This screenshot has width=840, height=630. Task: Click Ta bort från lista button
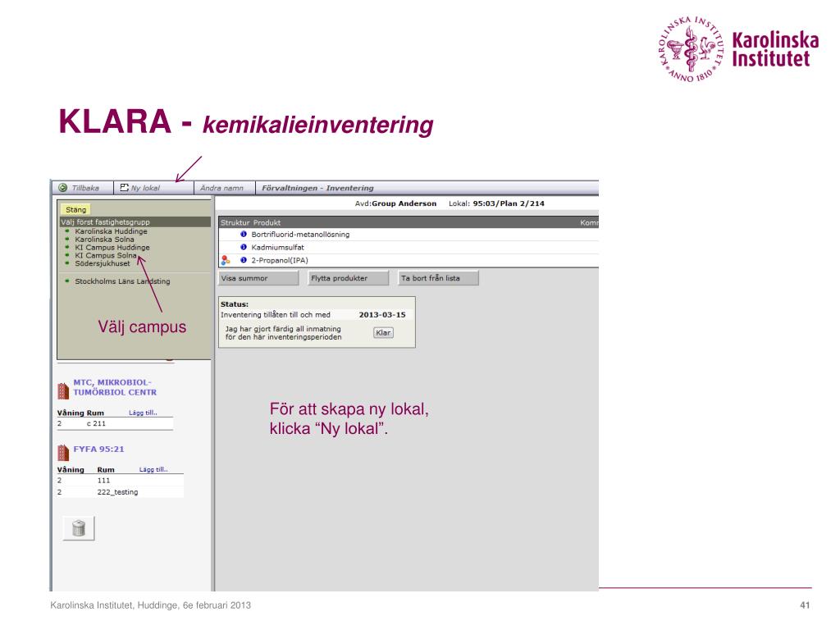438,278
